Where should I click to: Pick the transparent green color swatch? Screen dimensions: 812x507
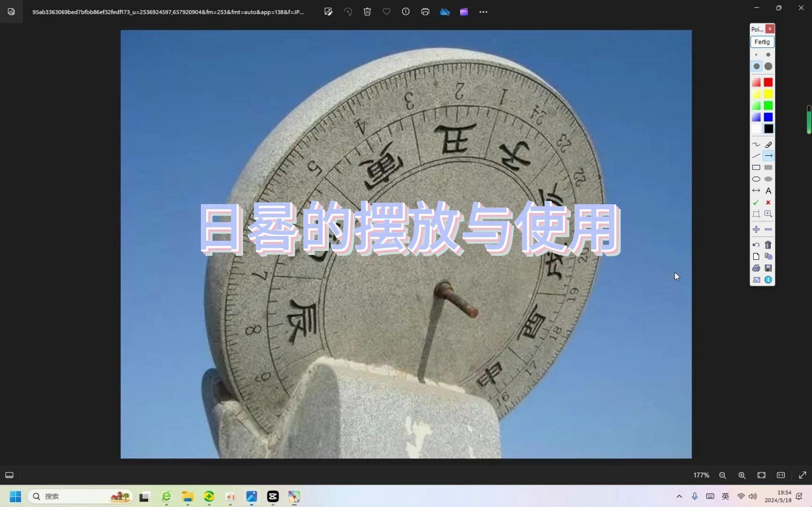point(756,106)
